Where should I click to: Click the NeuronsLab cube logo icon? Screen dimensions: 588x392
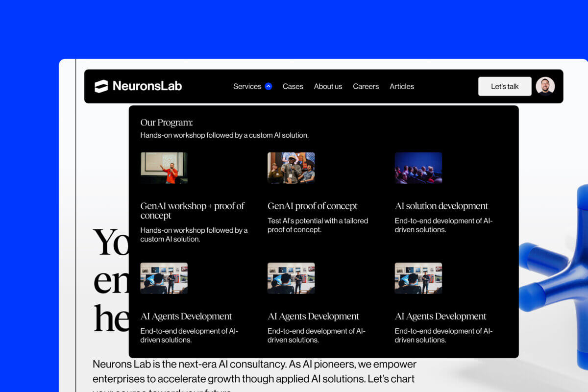101,86
